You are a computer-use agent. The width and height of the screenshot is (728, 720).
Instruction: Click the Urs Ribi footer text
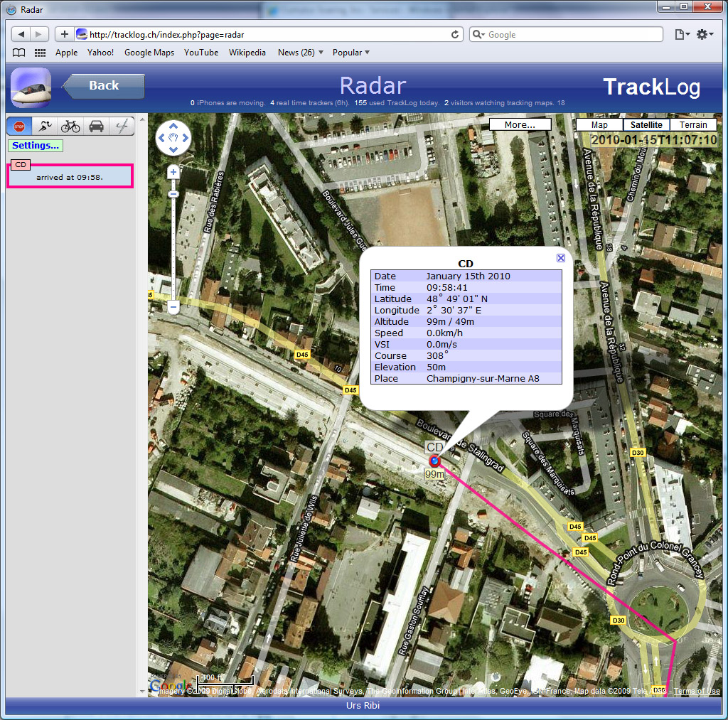click(x=363, y=705)
